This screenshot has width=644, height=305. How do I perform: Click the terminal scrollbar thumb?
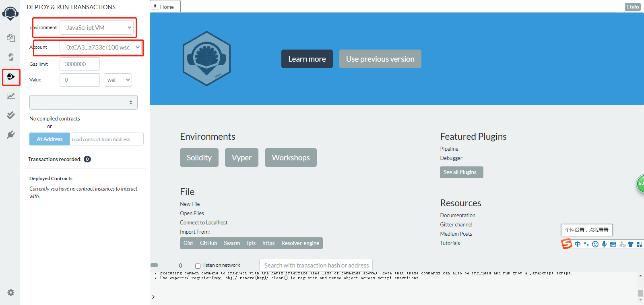tap(640, 293)
